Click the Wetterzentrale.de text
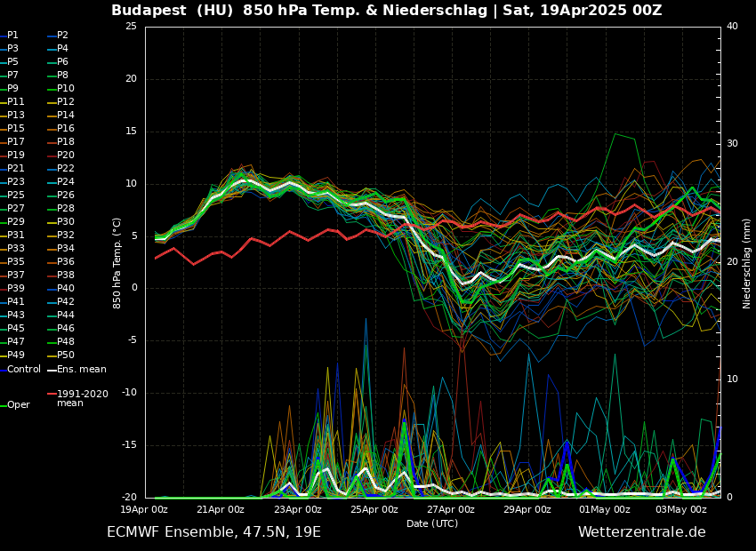 pos(641,532)
